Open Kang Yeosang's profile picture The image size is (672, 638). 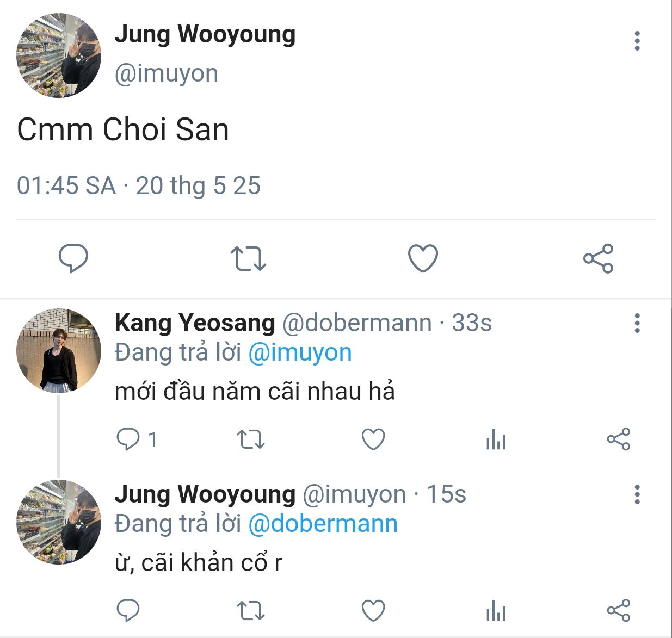[x=59, y=351]
